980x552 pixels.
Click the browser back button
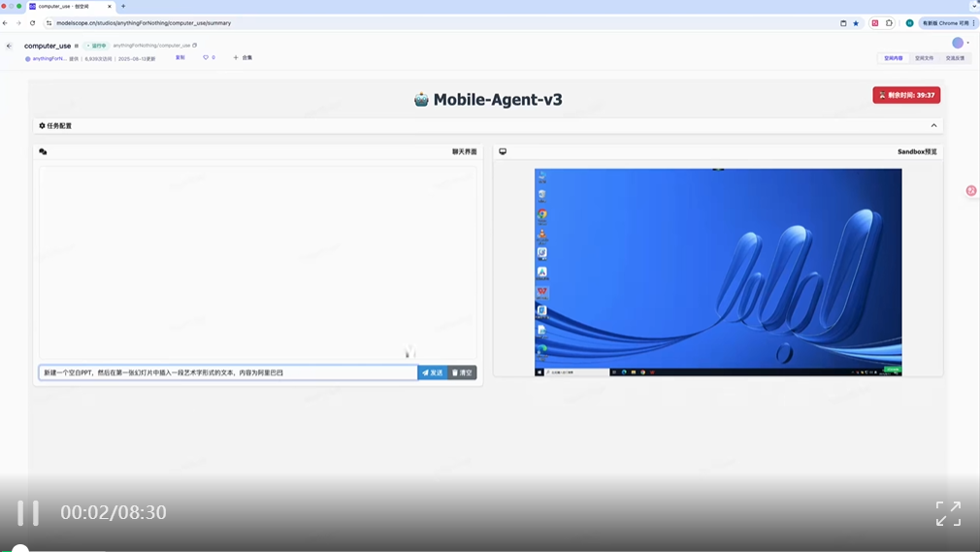5,23
